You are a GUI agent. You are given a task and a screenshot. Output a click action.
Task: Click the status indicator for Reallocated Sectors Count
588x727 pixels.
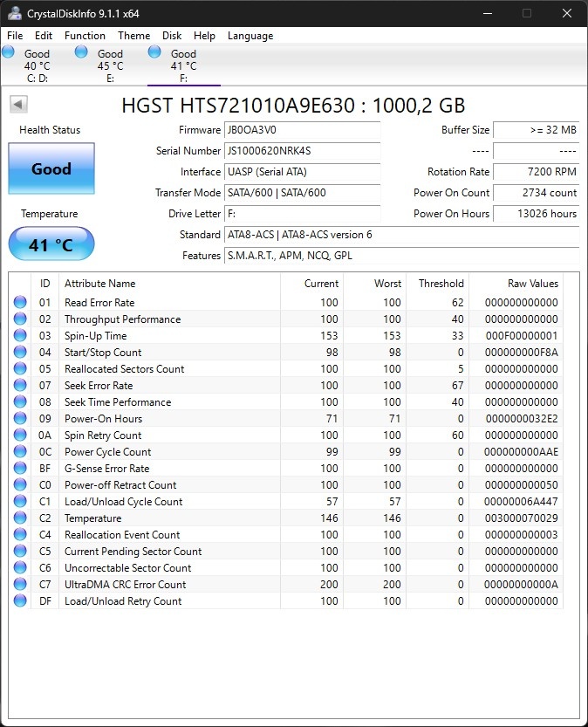(19, 368)
